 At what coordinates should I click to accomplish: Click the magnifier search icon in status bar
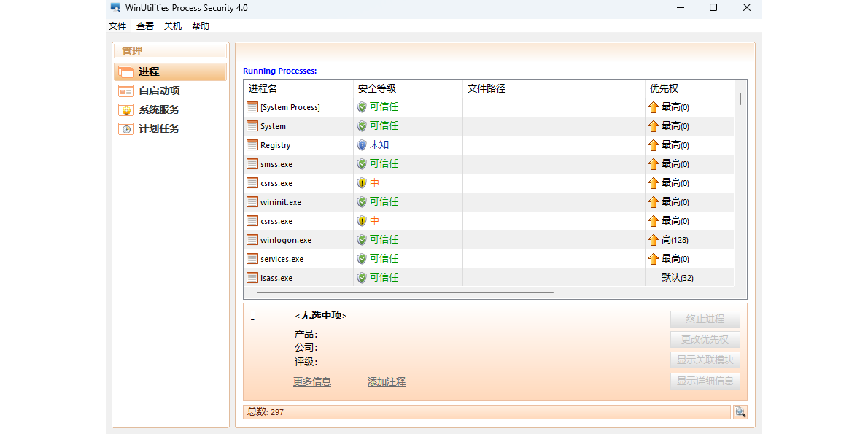(740, 412)
